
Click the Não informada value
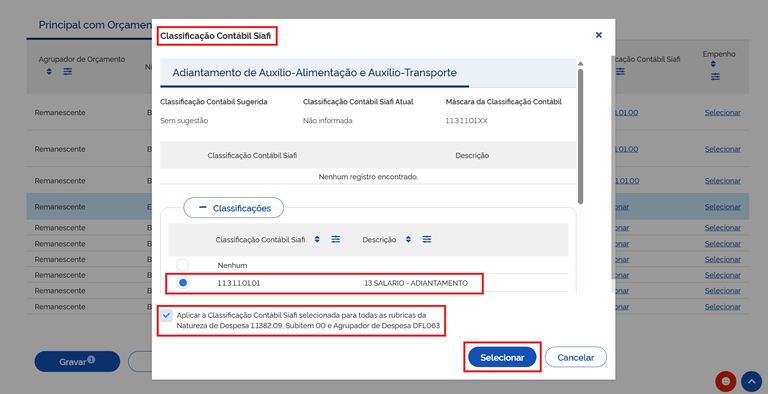pos(327,121)
